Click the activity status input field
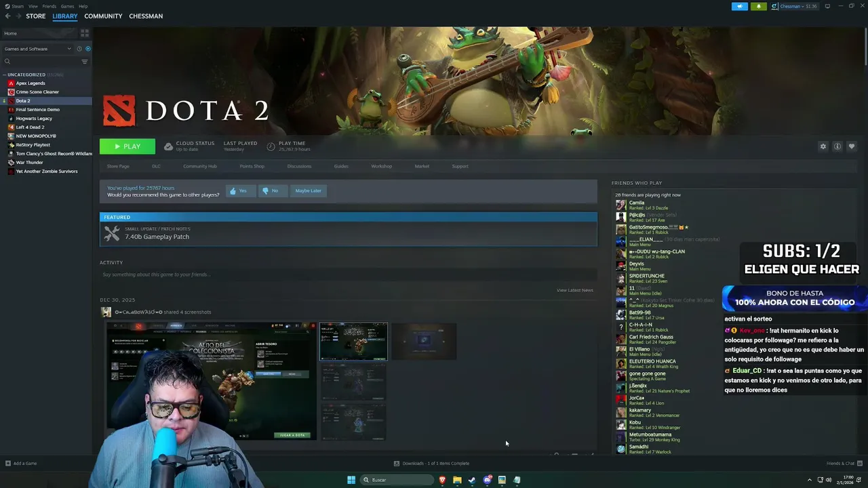868x488 pixels. click(x=349, y=274)
